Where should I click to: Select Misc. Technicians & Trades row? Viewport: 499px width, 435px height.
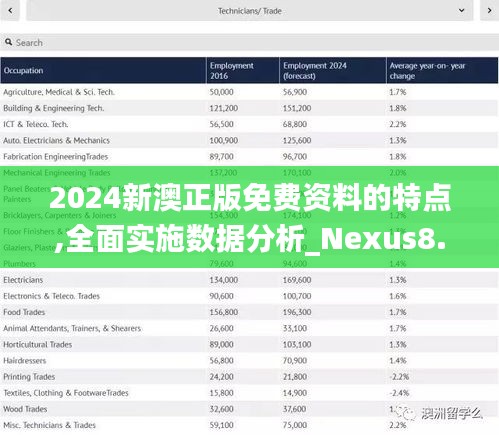coord(249,425)
